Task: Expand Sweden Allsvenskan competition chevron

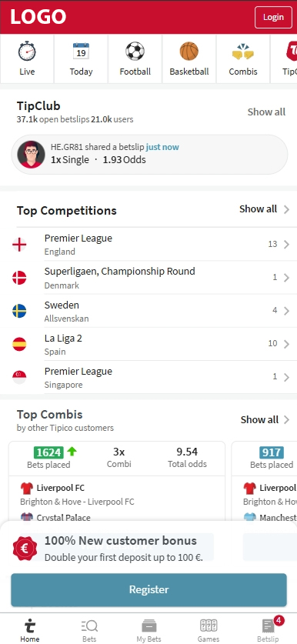Action: (287, 311)
